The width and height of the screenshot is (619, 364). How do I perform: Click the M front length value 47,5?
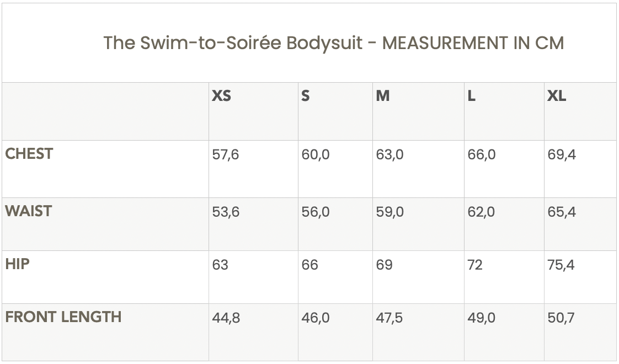[389, 318]
